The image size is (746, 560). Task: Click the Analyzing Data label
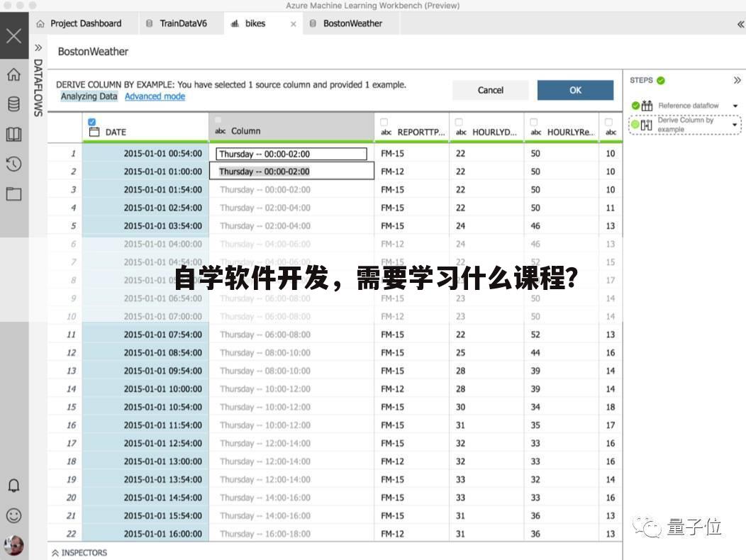89,96
